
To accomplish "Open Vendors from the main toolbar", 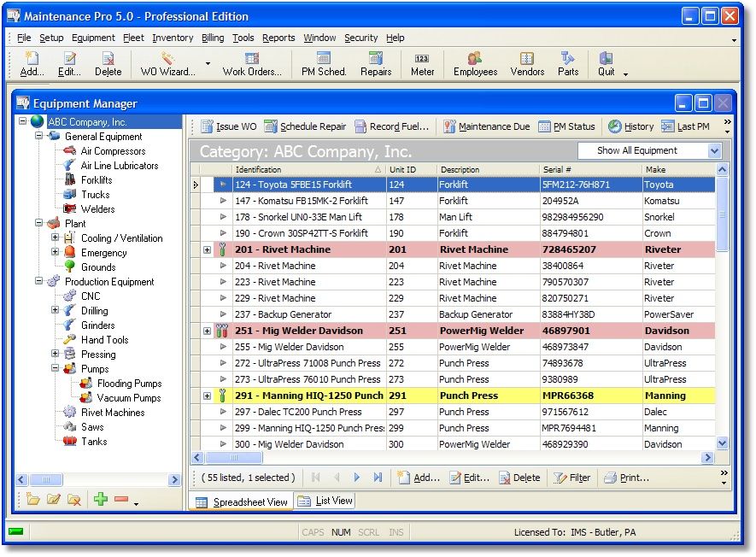I will click(x=527, y=64).
